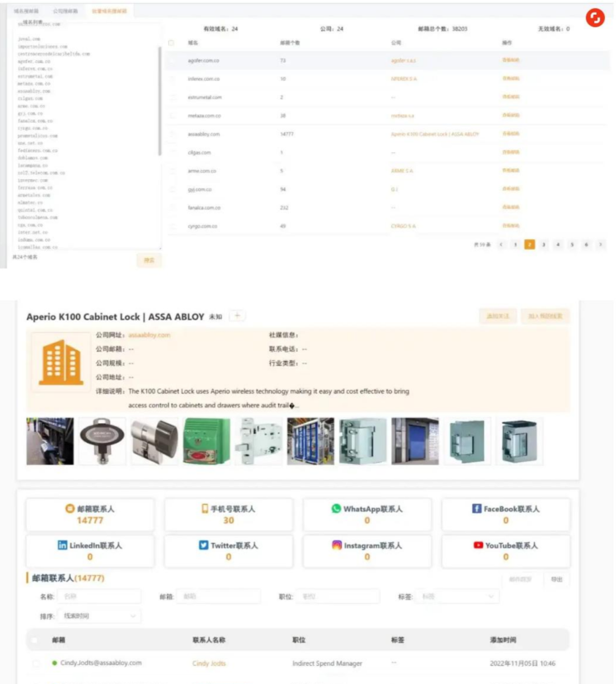
Task: Go to results page 6
Action: tap(586, 245)
